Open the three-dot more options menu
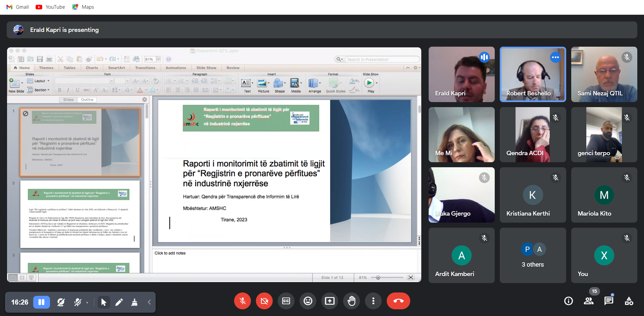644x316 pixels. click(373, 301)
